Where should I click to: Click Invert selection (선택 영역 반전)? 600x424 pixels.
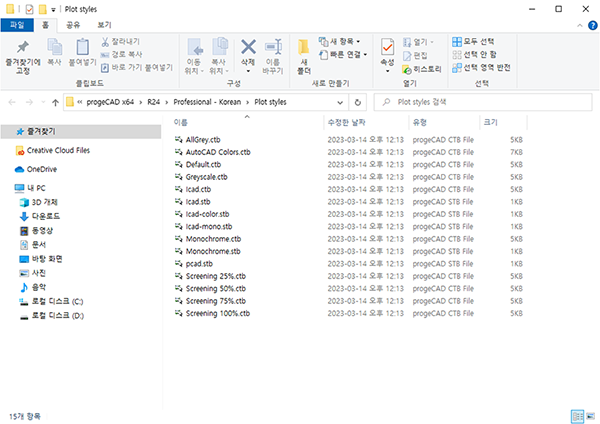click(x=481, y=68)
